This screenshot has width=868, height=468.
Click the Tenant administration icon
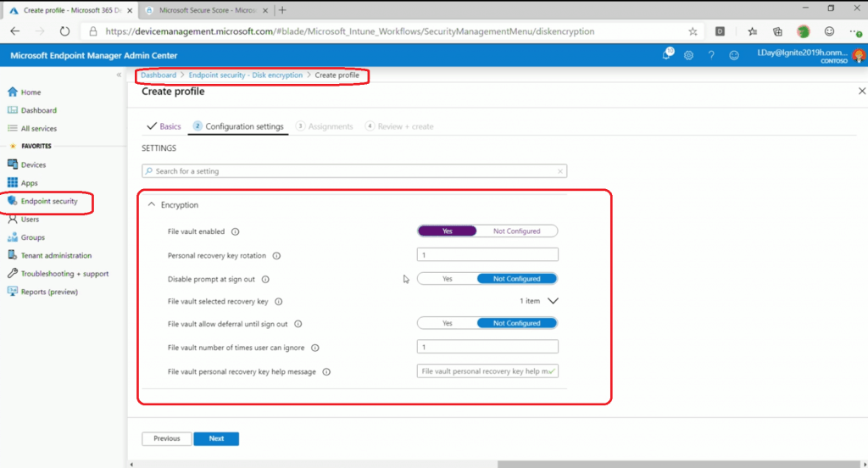tap(13, 255)
